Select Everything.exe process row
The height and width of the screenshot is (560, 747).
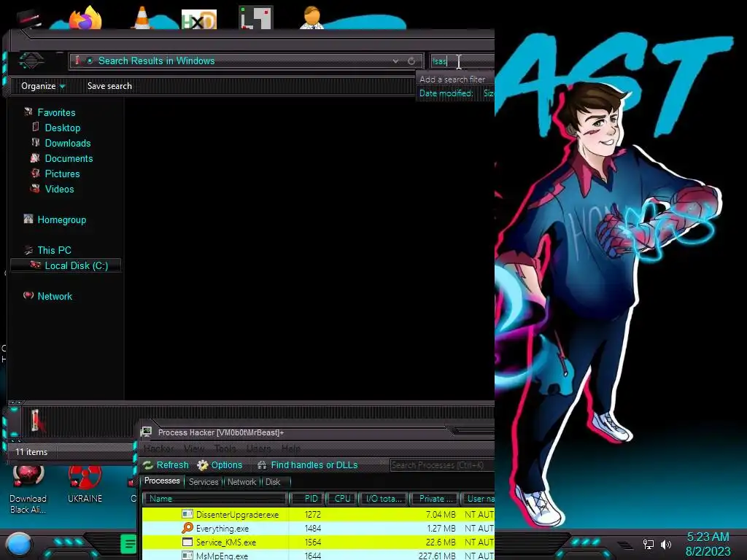(x=318, y=528)
